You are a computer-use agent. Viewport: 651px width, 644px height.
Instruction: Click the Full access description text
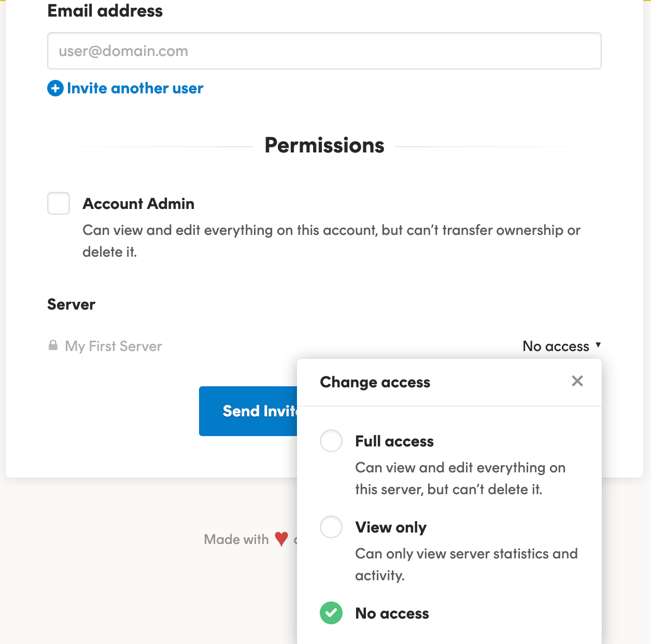[x=460, y=478]
